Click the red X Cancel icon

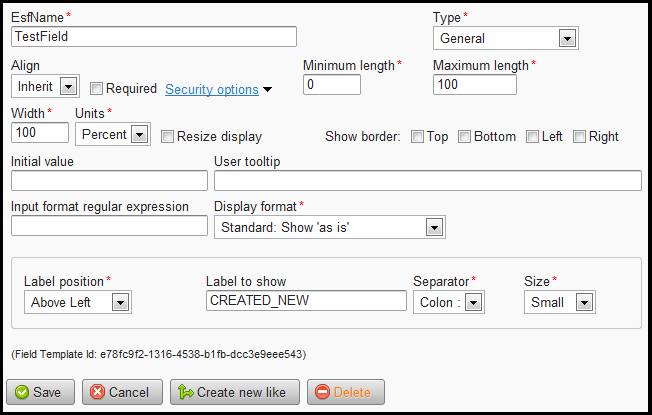point(97,392)
